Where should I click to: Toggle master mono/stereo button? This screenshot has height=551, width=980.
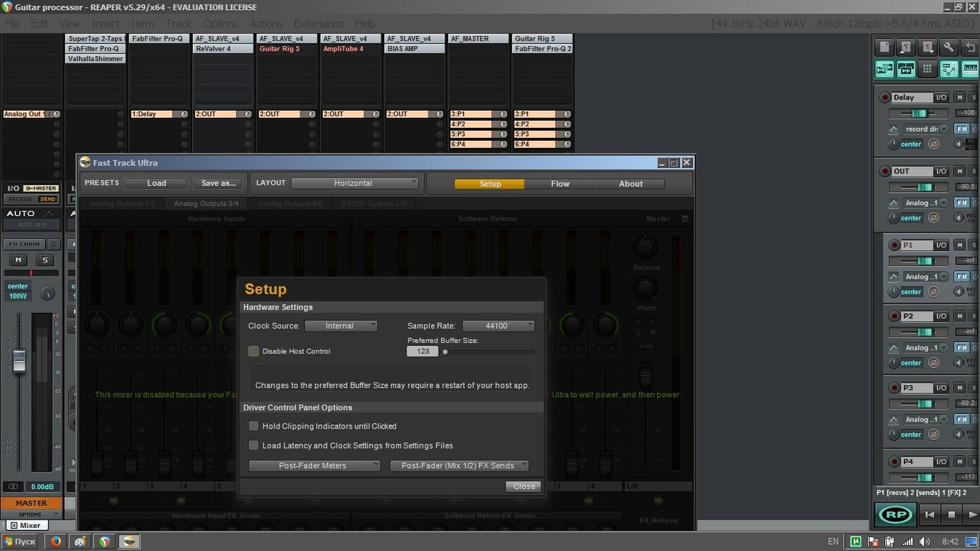pyautogui.click(x=13, y=487)
